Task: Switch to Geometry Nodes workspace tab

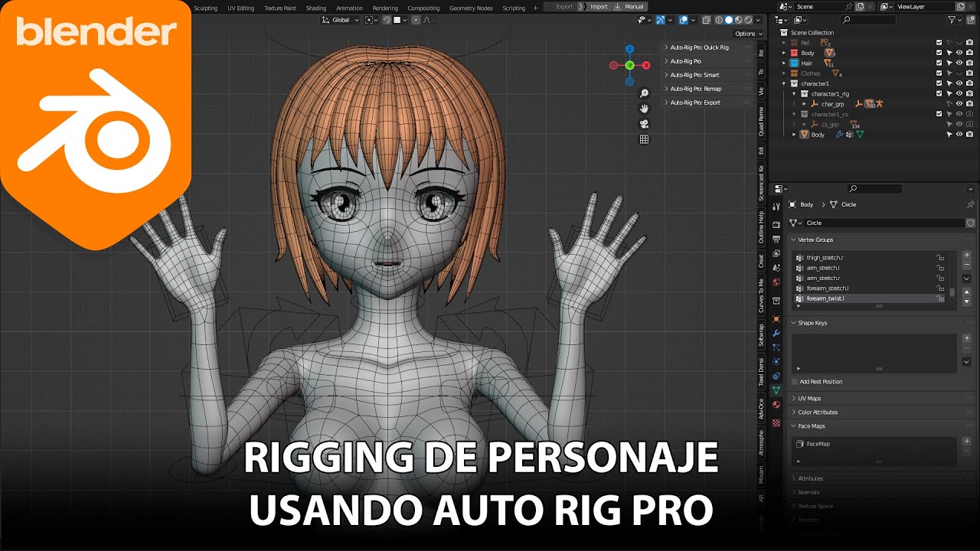Action: coord(471,8)
